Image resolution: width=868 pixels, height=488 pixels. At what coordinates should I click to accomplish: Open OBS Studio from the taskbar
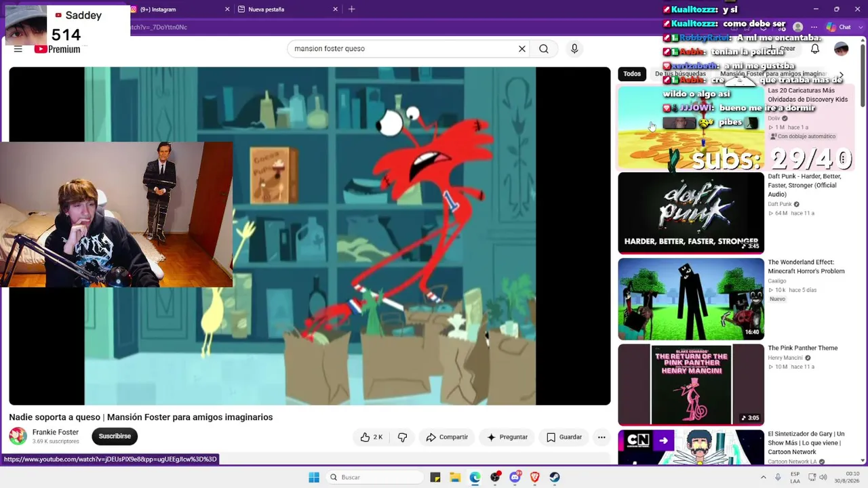point(495,477)
